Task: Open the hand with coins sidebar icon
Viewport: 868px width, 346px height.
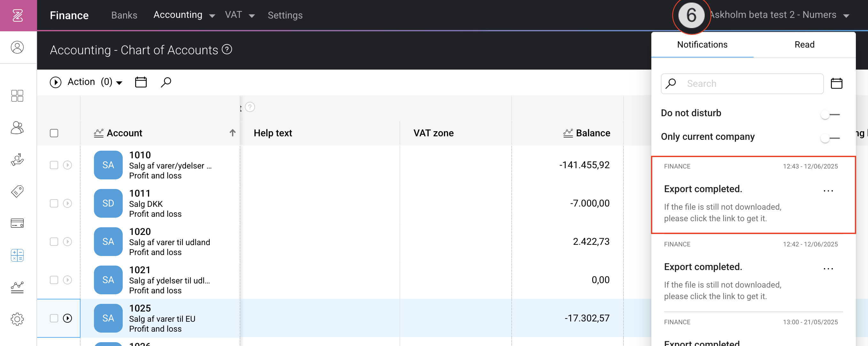Action: coord(17,159)
